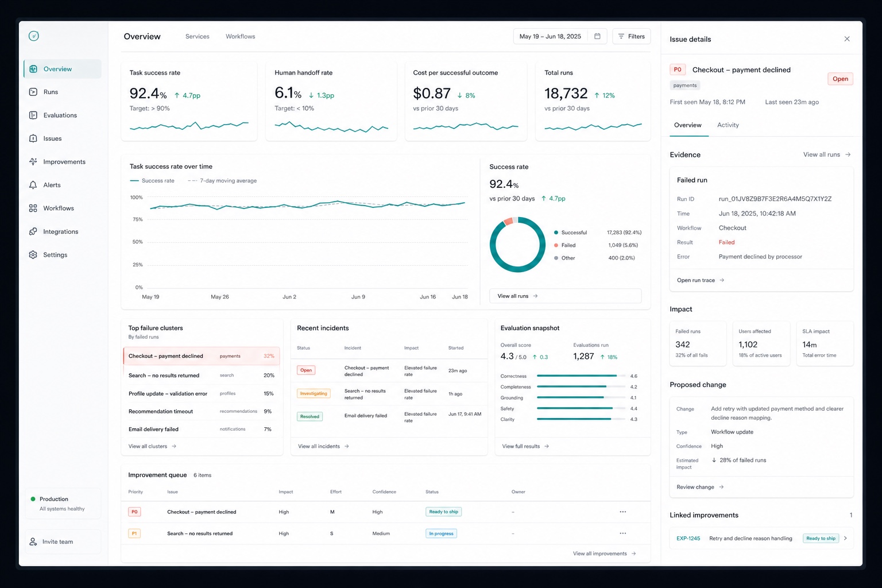Click arrow icon next to View all runs in Evidence

coord(848,154)
